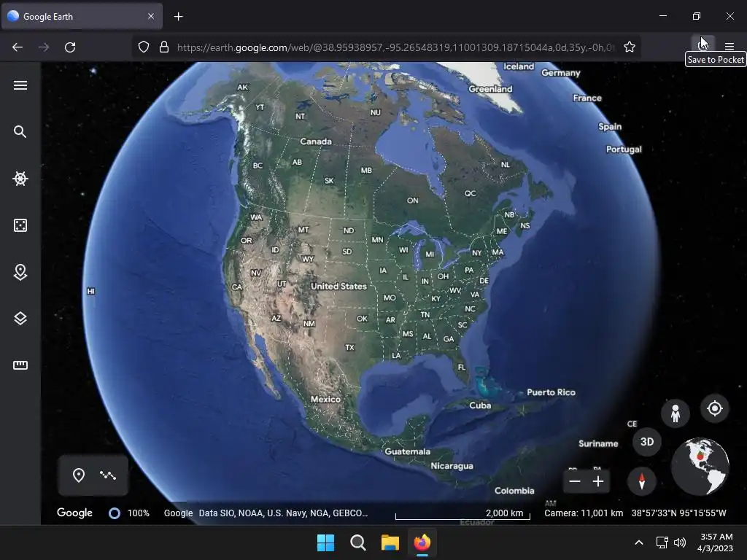The height and width of the screenshot is (560, 747).
Task: Open the Projects pin icon
Action: (x=20, y=272)
